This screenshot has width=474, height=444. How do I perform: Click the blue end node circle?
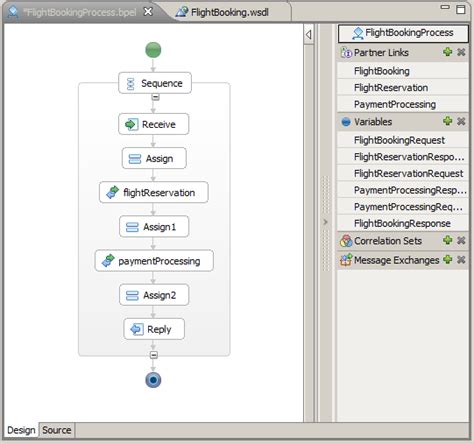coord(153,380)
